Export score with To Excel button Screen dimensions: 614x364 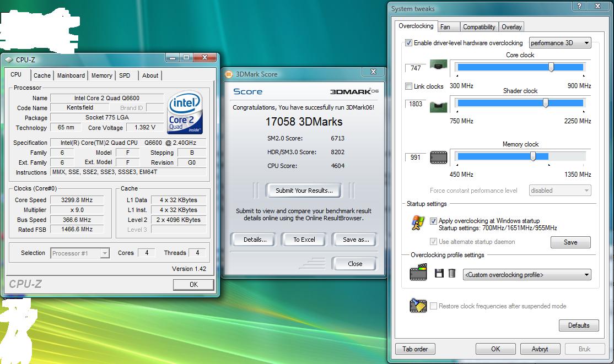(304, 240)
